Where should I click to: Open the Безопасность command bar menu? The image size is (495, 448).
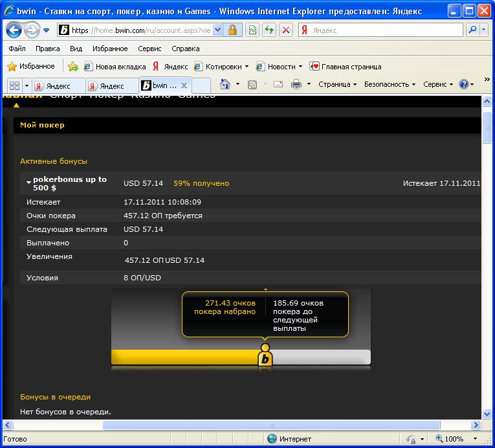tap(390, 84)
